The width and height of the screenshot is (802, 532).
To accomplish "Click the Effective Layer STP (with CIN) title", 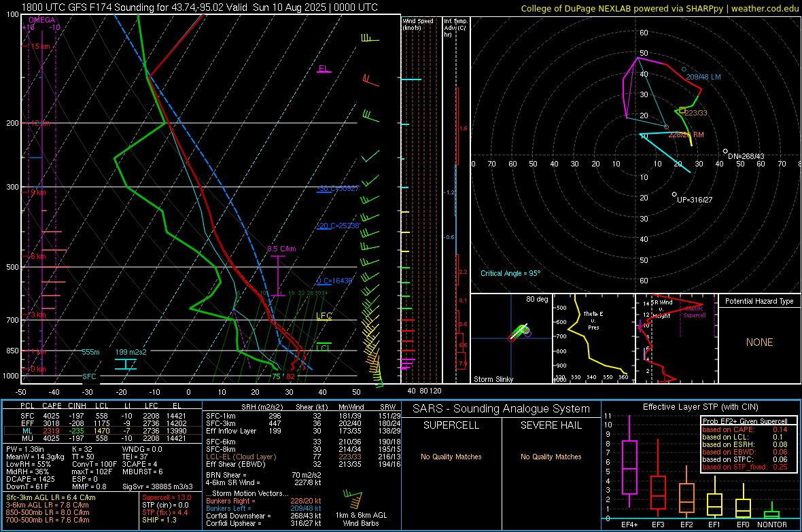I will pyautogui.click(x=701, y=407).
